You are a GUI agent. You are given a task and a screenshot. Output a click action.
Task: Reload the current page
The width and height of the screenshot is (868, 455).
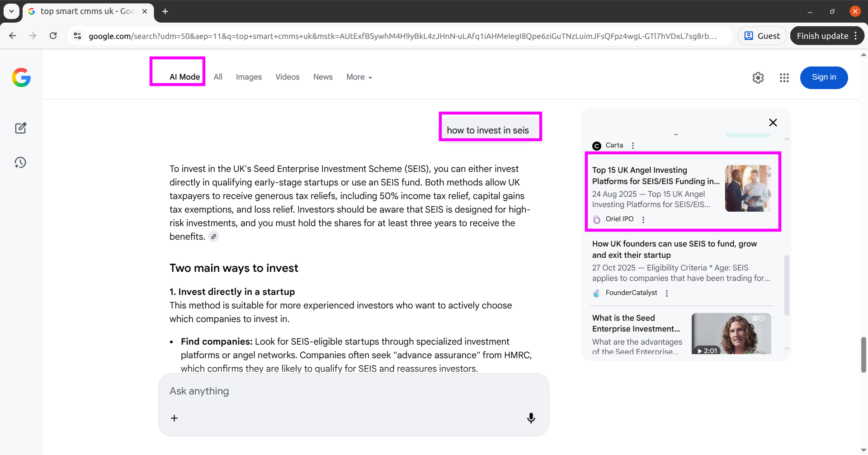[x=53, y=36]
